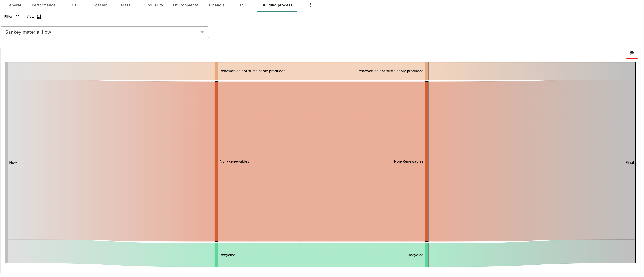644x277 pixels.
Task: Print the Sankey chart
Action: pos(631,53)
